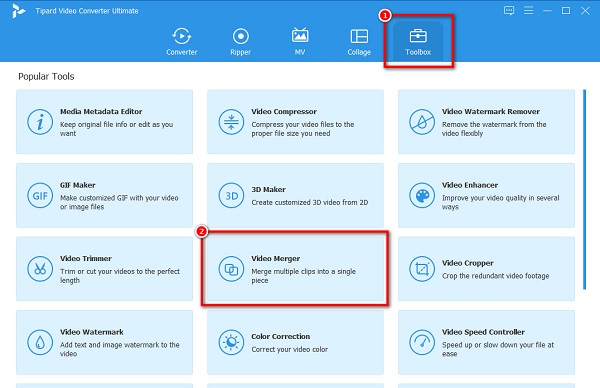Click the Video Trimmer scissors icon
Screen dimensions: 600x388
coord(40,269)
